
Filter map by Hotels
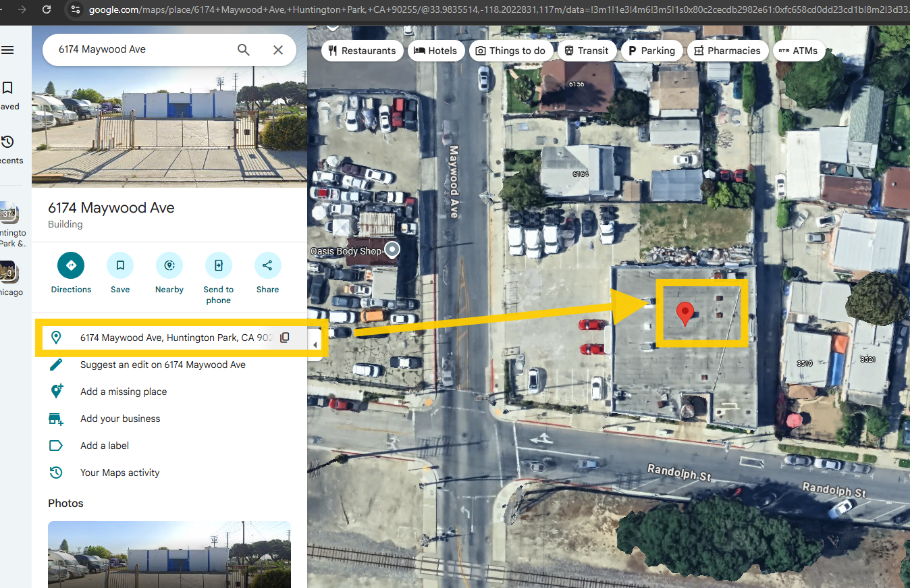[x=435, y=51]
